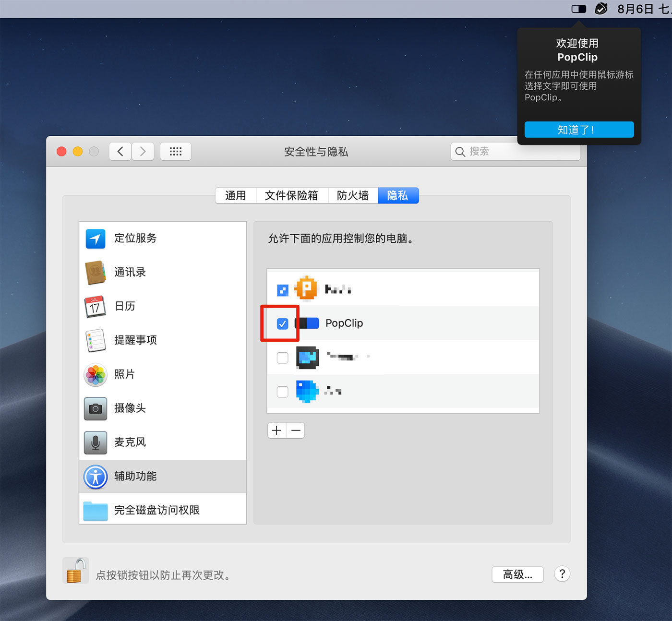Viewport: 672px width, 621px height.
Task: Choose the Microphone icon in sidebar
Action: pos(96,442)
